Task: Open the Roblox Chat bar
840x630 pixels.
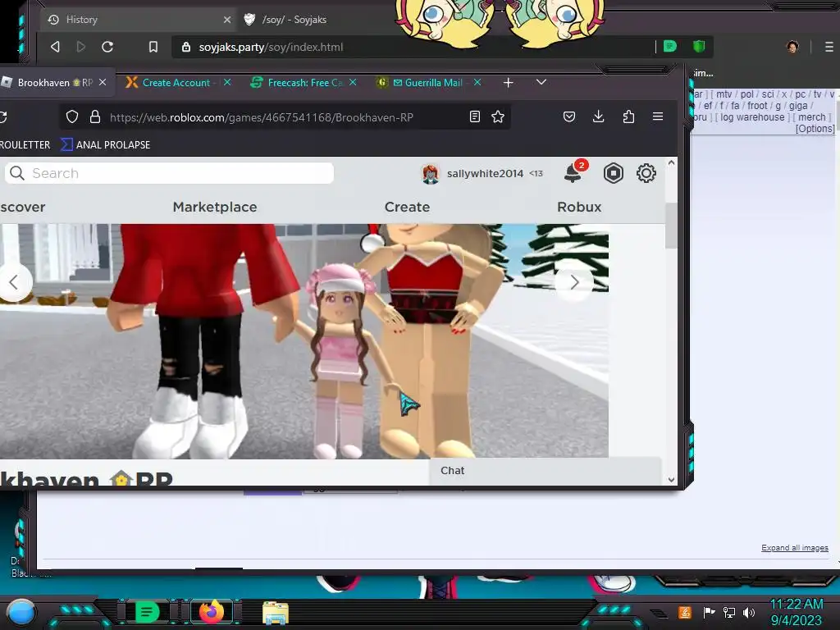Action: [546, 470]
